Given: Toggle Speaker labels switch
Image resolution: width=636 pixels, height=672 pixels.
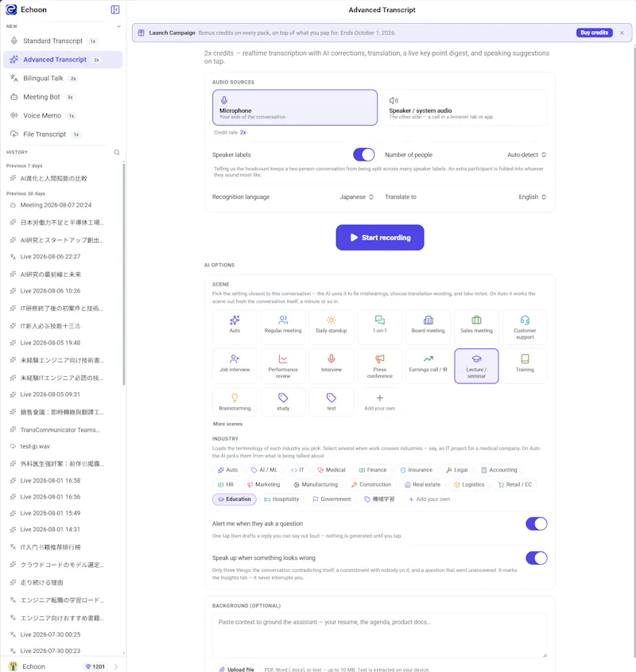Looking at the screenshot, I should (363, 154).
